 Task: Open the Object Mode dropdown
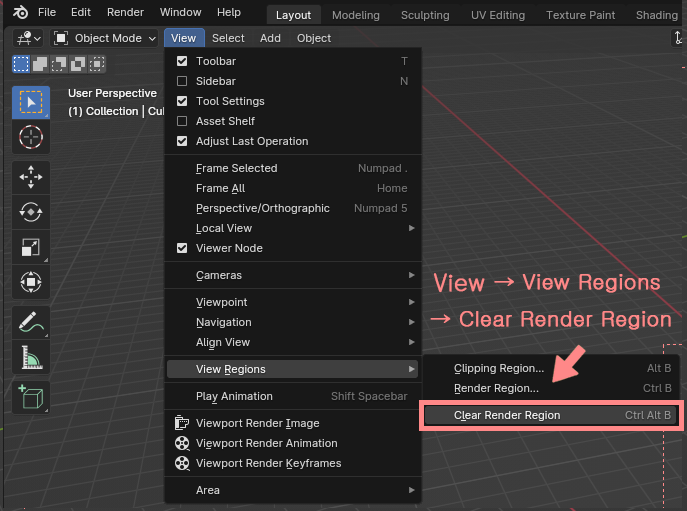pyautogui.click(x=104, y=38)
